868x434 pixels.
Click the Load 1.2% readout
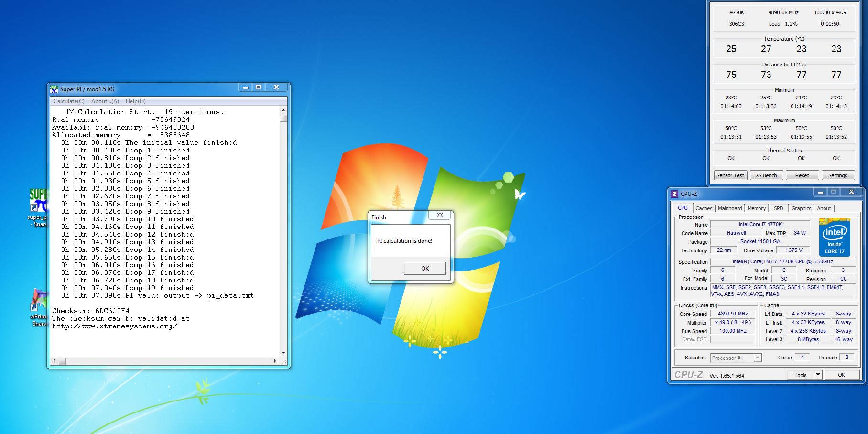click(783, 24)
